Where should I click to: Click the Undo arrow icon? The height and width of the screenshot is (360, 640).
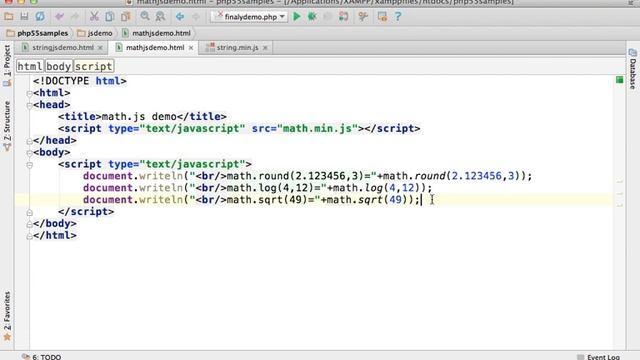60,17
